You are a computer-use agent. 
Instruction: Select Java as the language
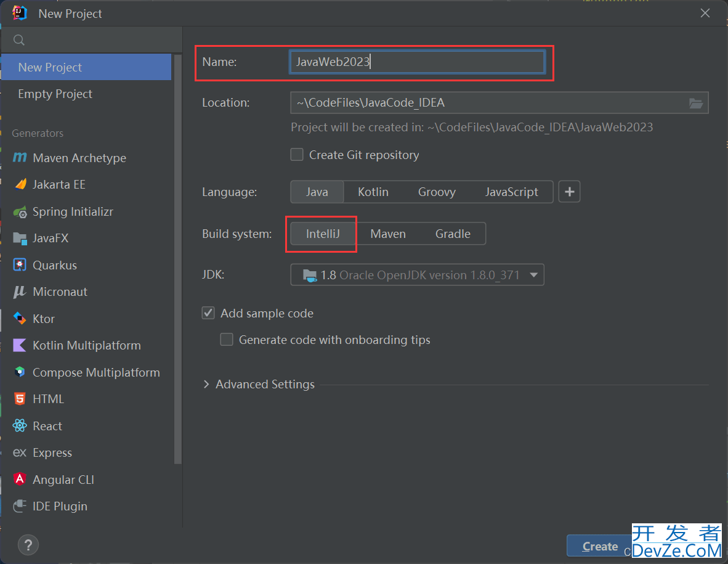pyautogui.click(x=317, y=192)
